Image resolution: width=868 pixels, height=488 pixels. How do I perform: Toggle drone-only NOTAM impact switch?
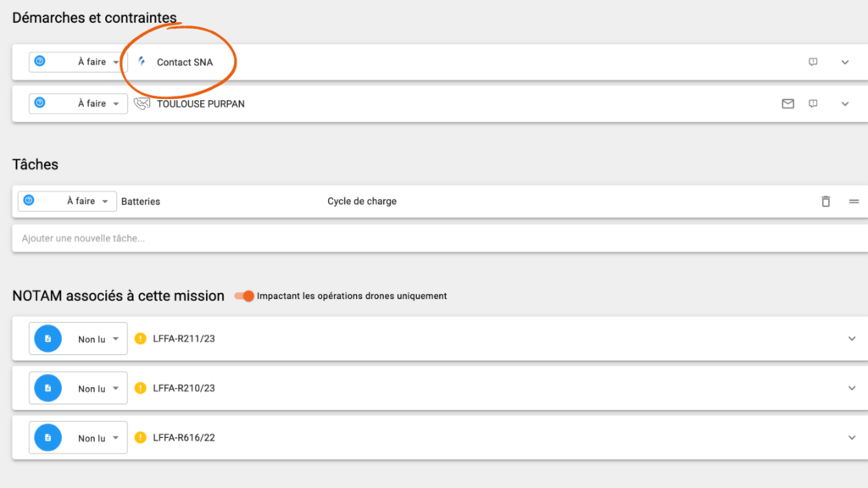click(x=244, y=296)
